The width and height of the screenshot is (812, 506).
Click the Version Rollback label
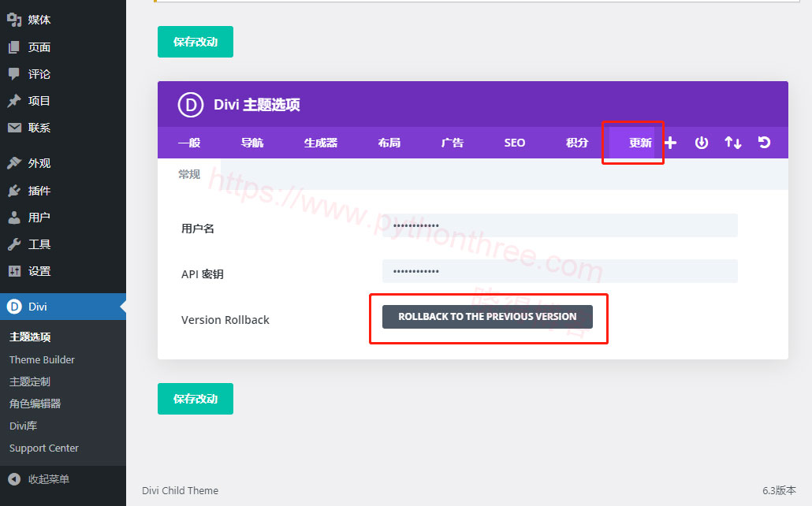pos(225,320)
